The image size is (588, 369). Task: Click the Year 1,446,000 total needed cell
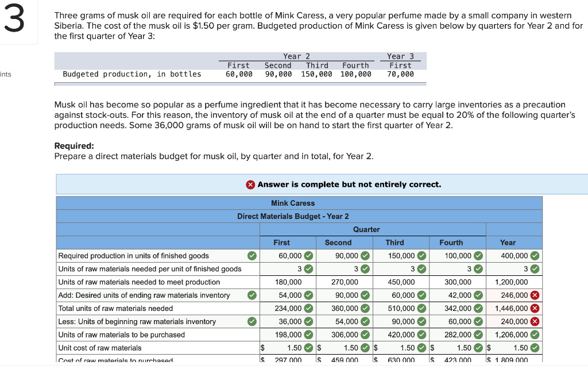pos(514,308)
